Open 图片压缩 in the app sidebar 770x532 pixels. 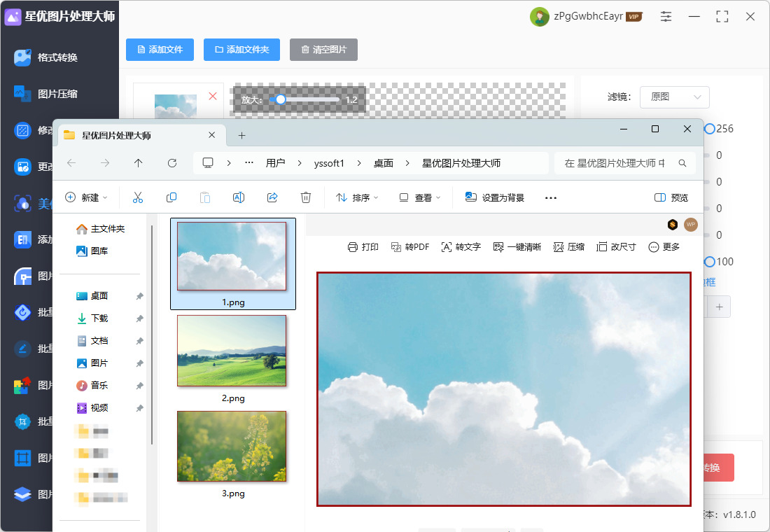pos(45,94)
